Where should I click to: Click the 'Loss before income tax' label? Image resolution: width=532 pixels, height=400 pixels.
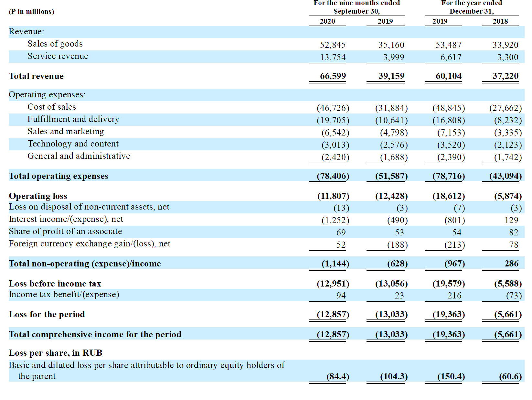click(x=55, y=284)
